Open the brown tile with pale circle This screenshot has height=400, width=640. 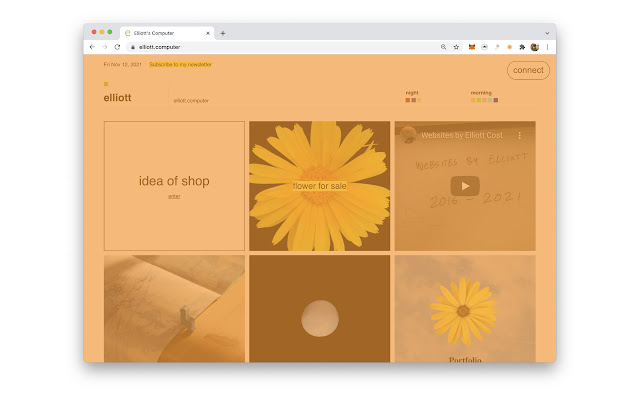(x=320, y=309)
